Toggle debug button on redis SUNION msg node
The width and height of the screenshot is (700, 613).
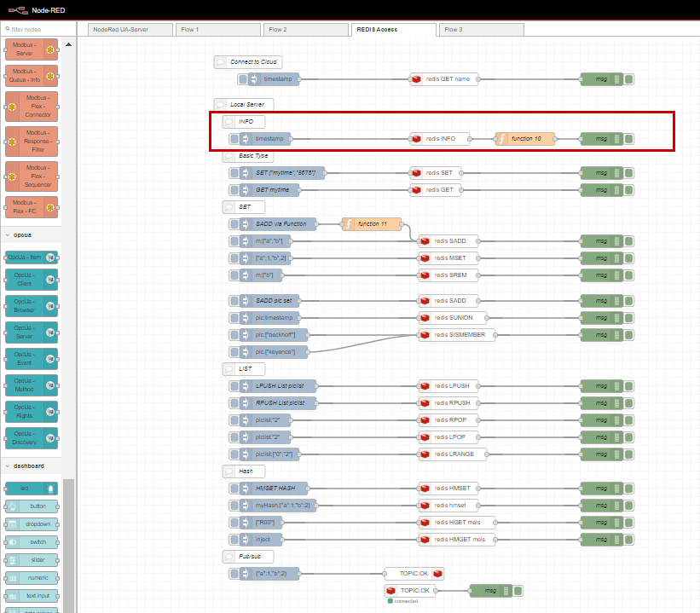point(628,318)
